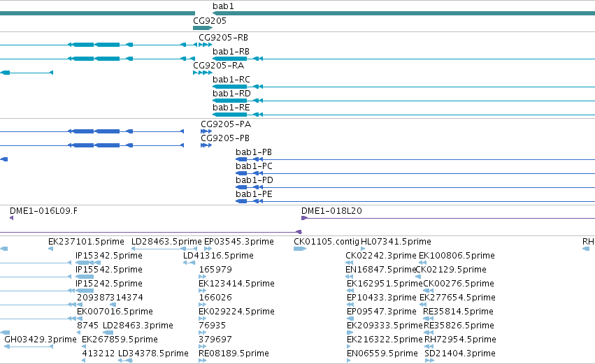Click the CG9205-PA protein label
This screenshot has width=595, height=364.
226,124
